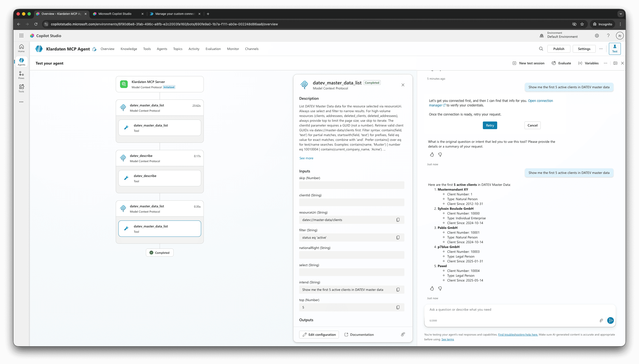This screenshot has height=364, width=639.
Task: Send the chat message
Action: point(610,320)
